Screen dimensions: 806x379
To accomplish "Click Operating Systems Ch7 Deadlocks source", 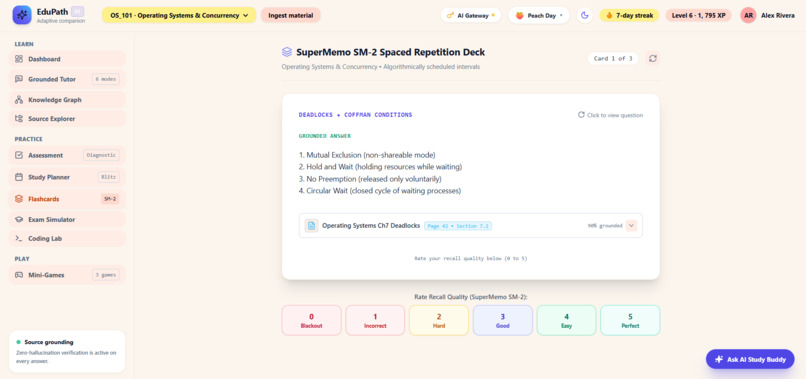I will 371,226.
